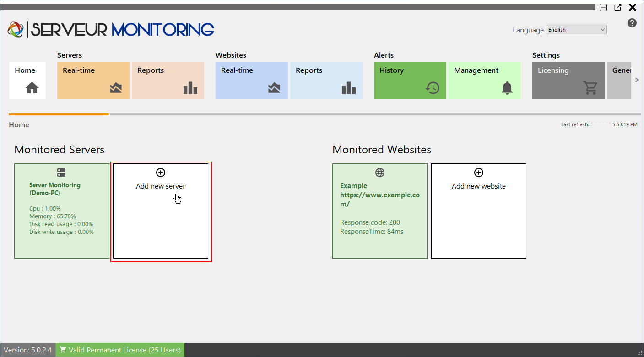The width and height of the screenshot is (644, 357).
Task: Click the Cpu : 1.00% value
Action: tap(45, 209)
